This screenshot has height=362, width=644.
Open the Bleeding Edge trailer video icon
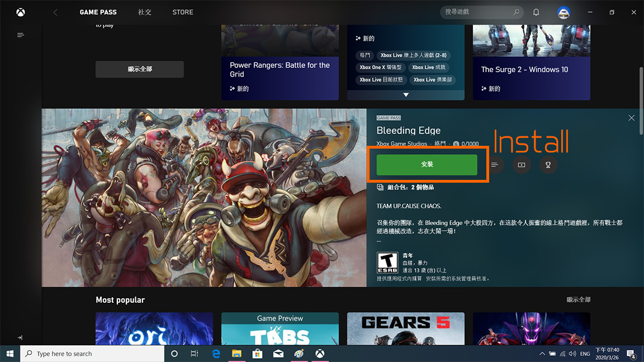[522, 165]
